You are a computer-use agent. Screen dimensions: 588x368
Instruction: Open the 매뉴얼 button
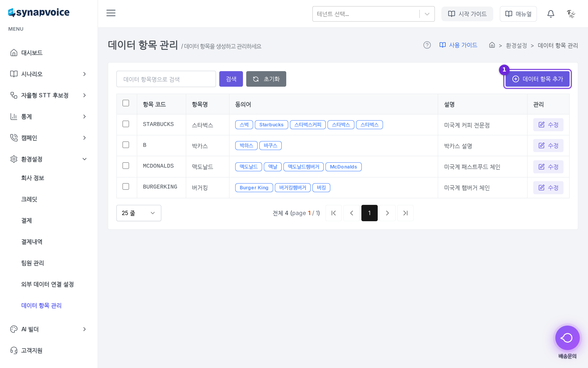(518, 14)
